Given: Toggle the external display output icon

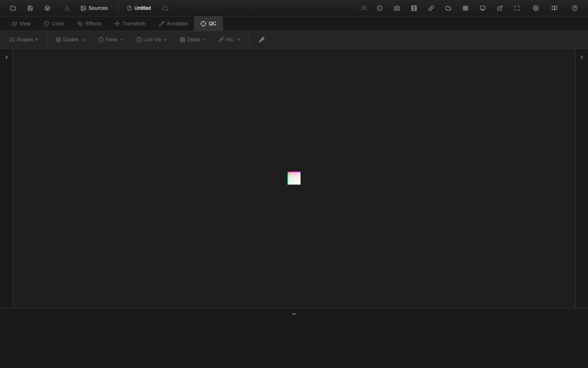Looking at the screenshot, I should coord(483,8).
